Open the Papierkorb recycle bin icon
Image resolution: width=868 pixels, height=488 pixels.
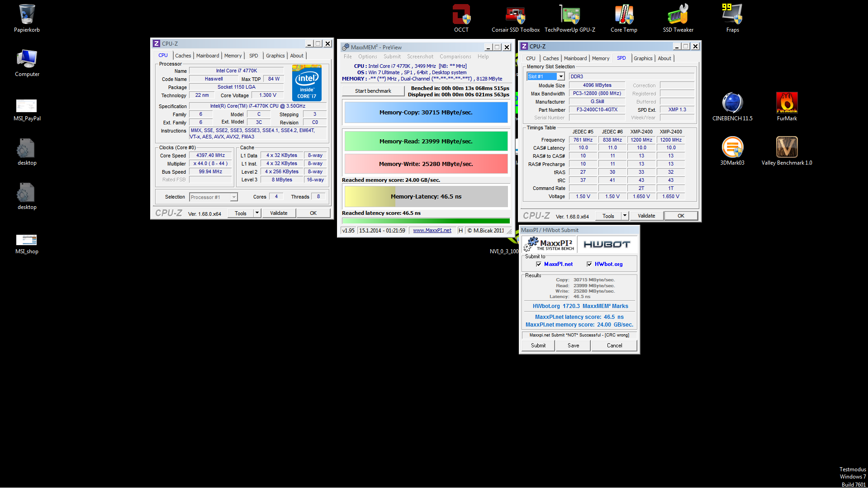27,18
